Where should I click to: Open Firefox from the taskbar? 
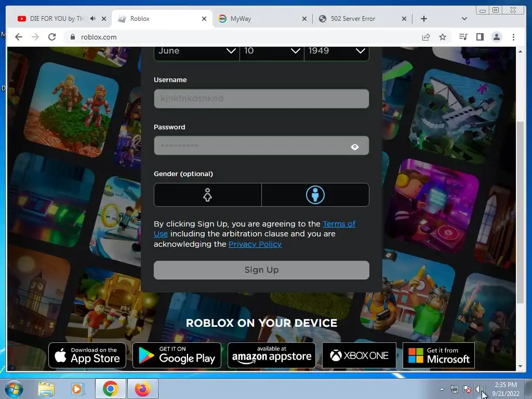[142, 389]
